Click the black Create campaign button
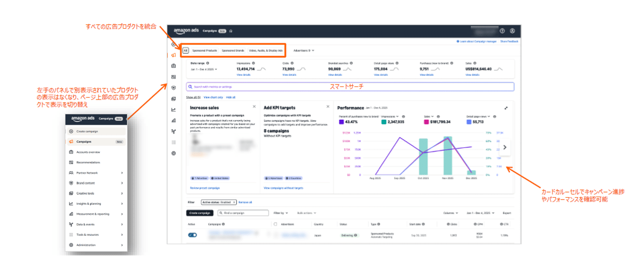The width and height of the screenshot is (644, 269). [199, 213]
